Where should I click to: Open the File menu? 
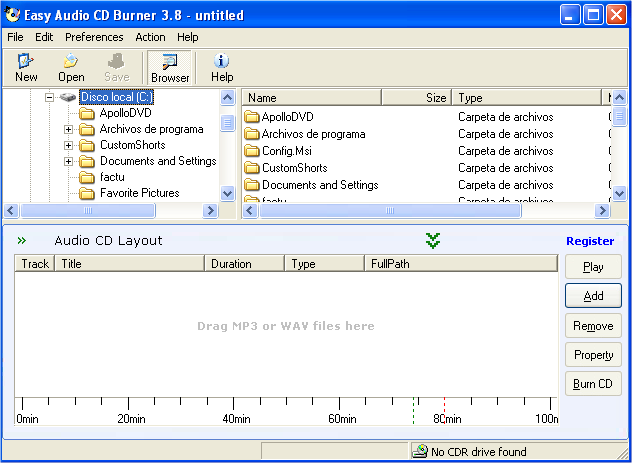tap(15, 37)
